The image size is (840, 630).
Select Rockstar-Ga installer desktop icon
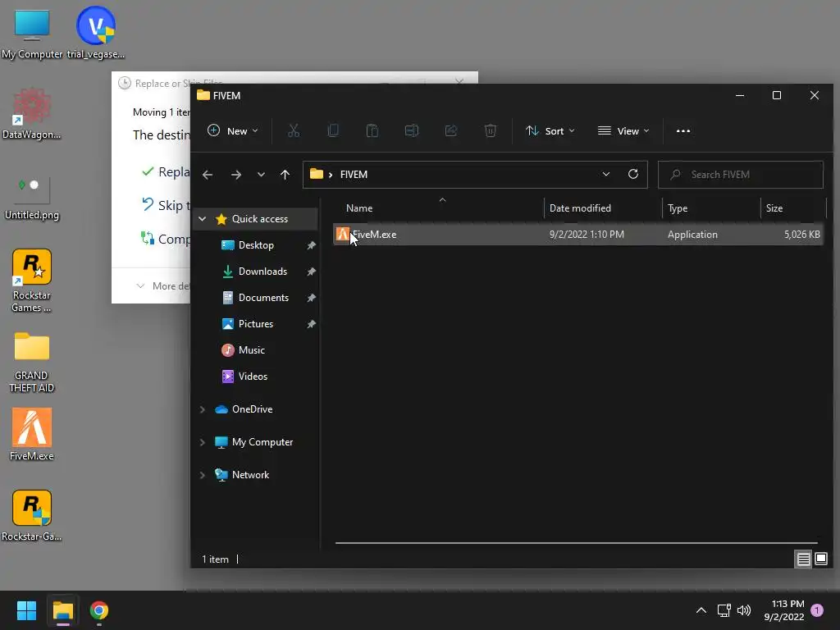tap(32, 515)
